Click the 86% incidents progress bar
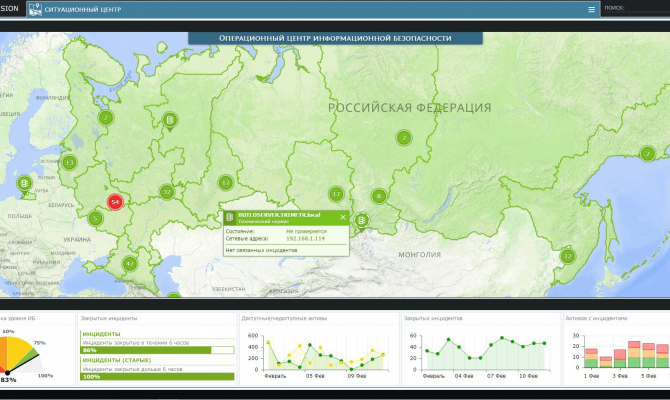This screenshot has width=670, height=400. click(157, 351)
